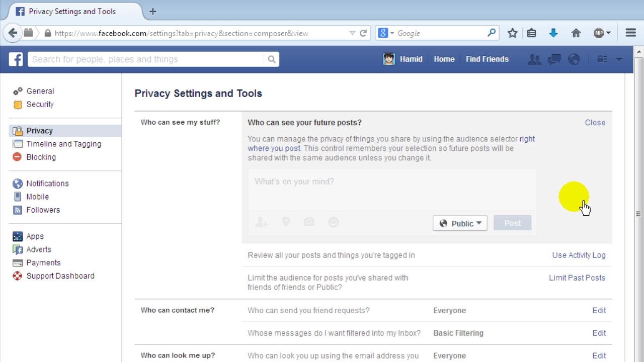The image size is (644, 362).
Task: Open the URL history dropdown arrow
Action: (x=352, y=33)
